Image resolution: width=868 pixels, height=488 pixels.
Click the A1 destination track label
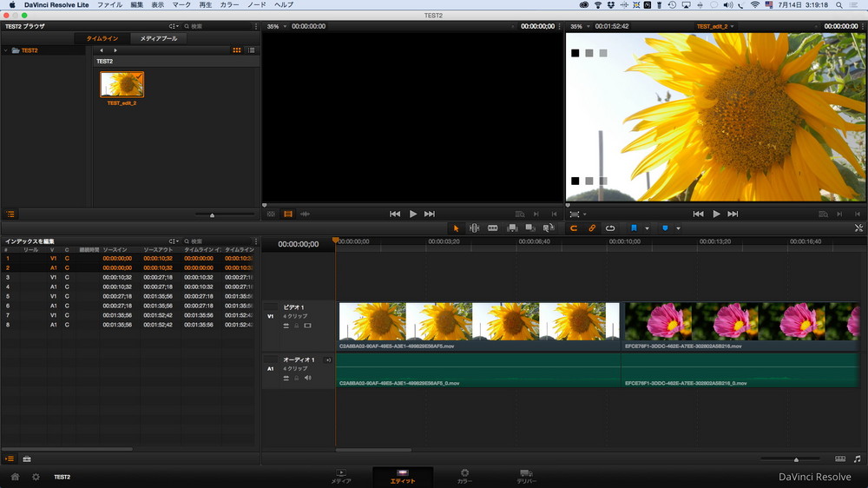(x=271, y=368)
